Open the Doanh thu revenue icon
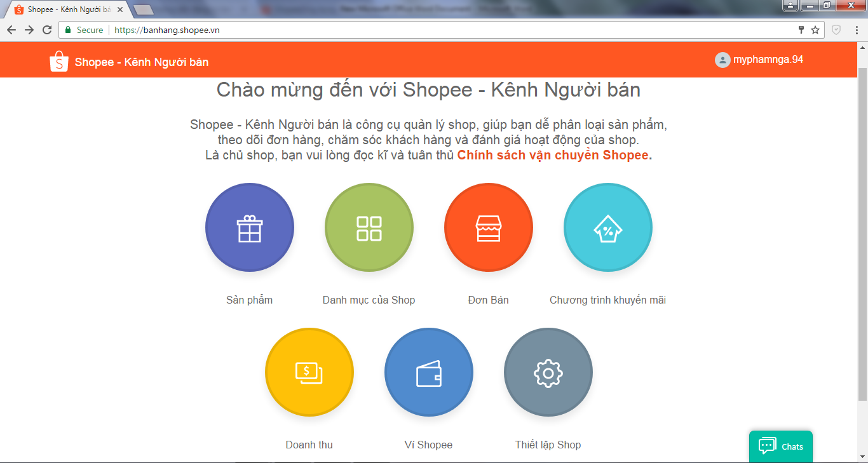The image size is (868, 463). (309, 372)
